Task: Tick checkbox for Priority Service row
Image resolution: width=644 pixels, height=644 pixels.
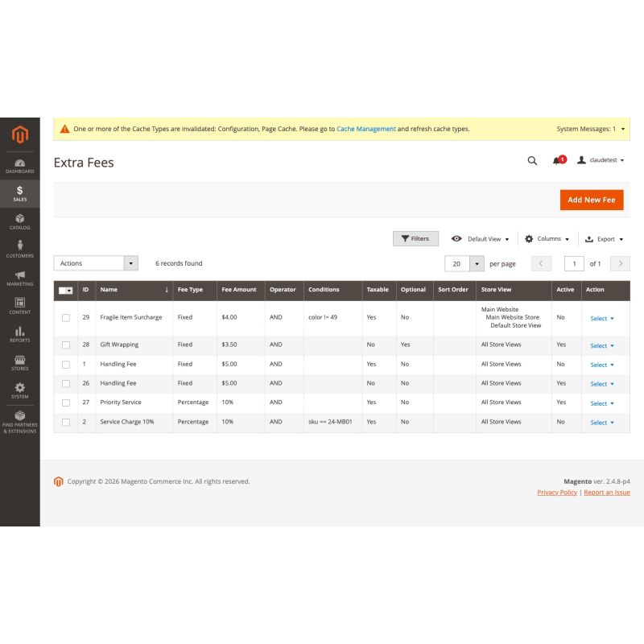Action: [66, 403]
